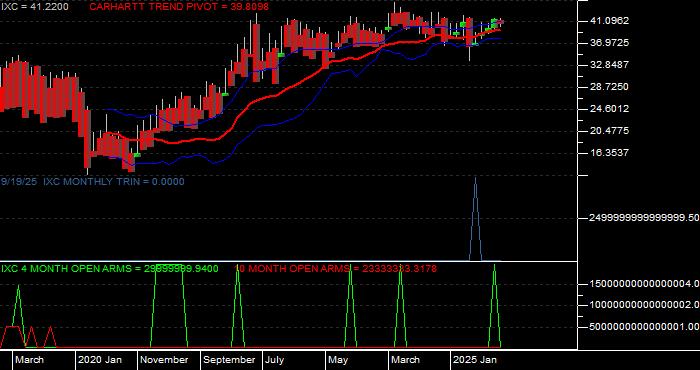
Task: Select the 24.6012 price axis value
Action: (609, 108)
